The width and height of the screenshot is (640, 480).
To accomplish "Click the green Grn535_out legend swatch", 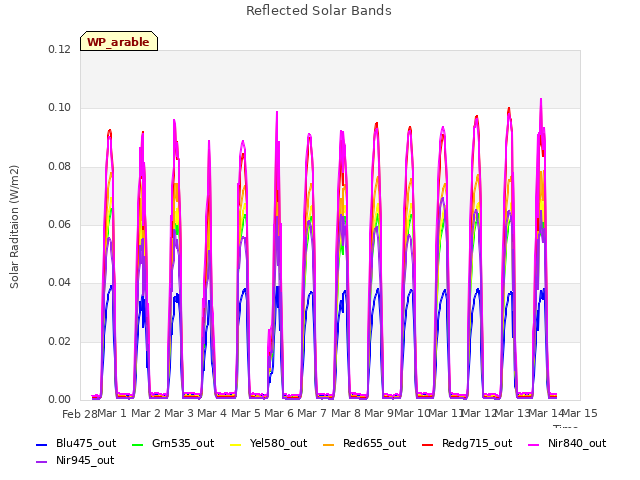I will pos(138,444).
